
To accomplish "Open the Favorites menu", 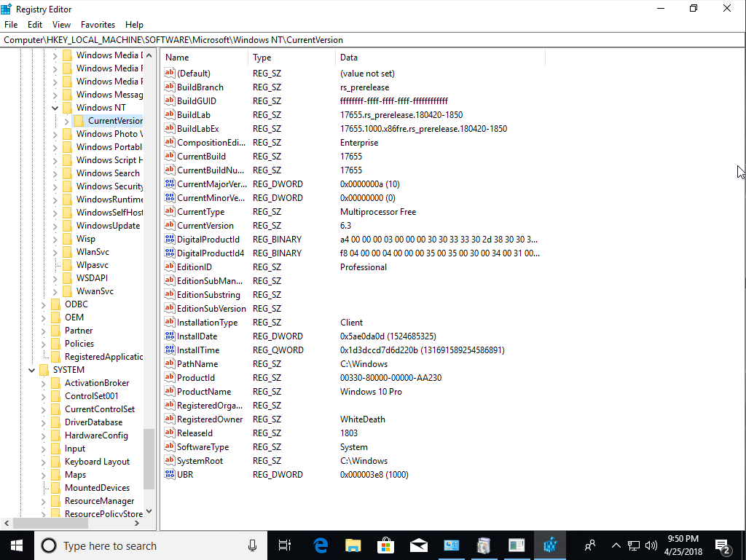I will pos(98,25).
